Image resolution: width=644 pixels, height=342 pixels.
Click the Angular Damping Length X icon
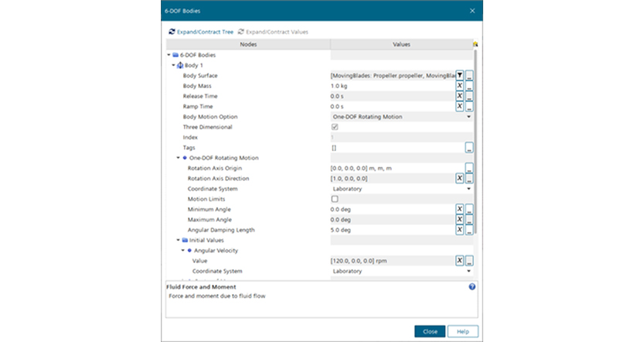[x=459, y=230]
